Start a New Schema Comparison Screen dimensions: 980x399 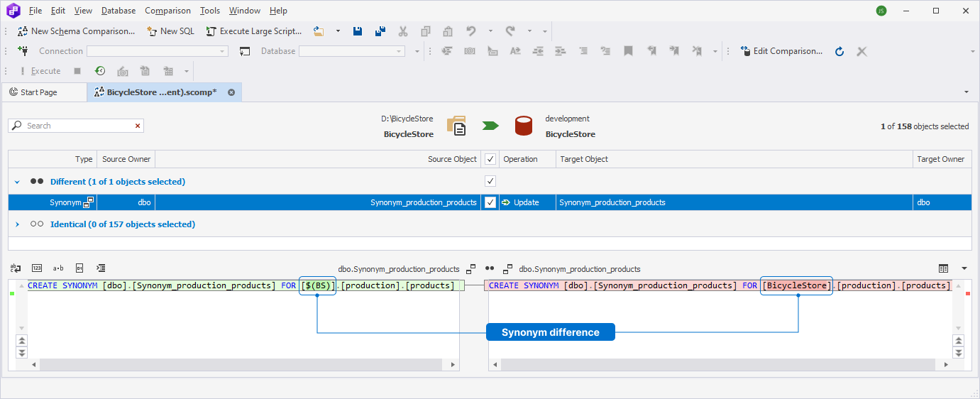point(76,31)
